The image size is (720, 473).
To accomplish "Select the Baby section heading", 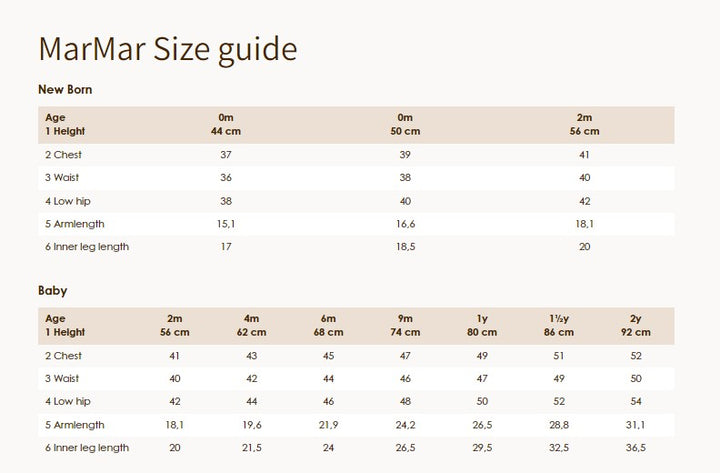I will (x=52, y=291).
